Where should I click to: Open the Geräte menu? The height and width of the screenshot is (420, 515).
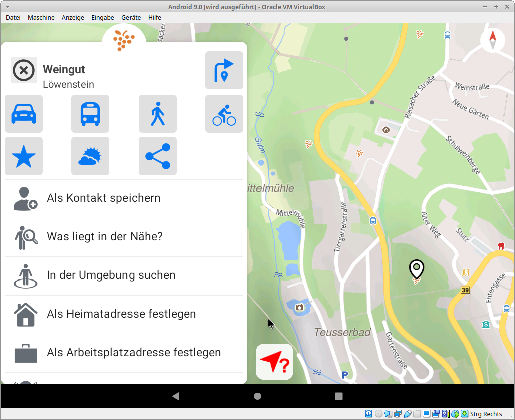click(131, 17)
